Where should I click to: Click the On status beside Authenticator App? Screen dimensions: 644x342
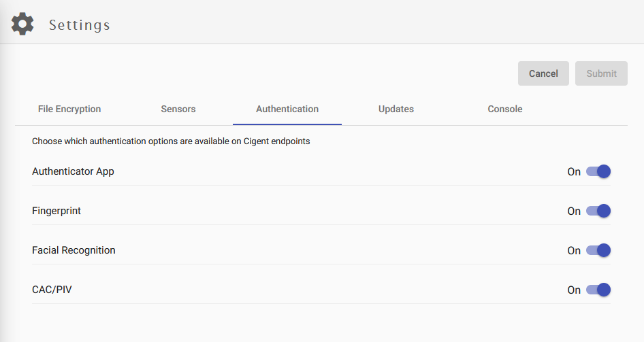(x=574, y=172)
